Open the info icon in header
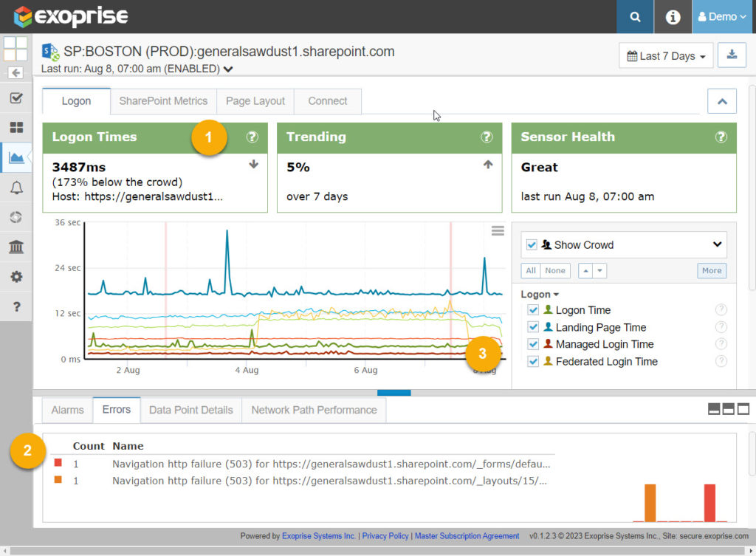The height and width of the screenshot is (556, 756). pos(673,17)
